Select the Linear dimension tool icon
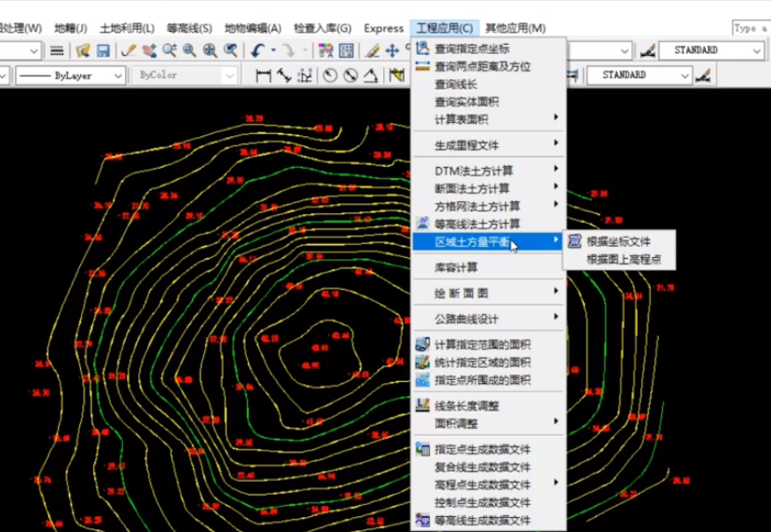This screenshot has height=532, width=771. pos(262,75)
